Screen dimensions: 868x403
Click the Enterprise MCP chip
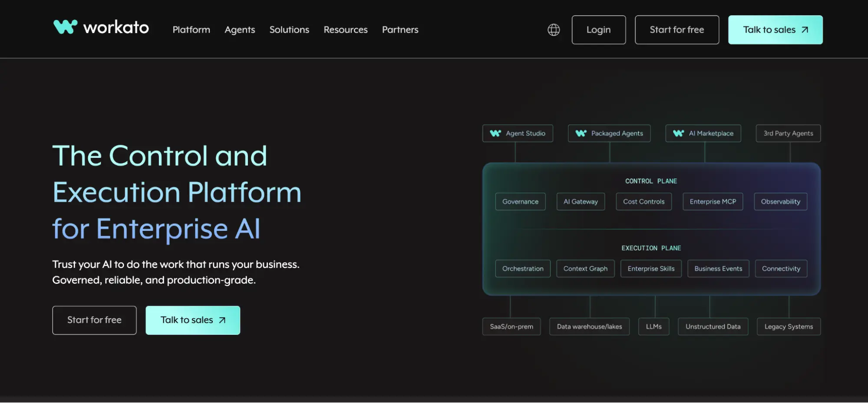click(x=713, y=202)
